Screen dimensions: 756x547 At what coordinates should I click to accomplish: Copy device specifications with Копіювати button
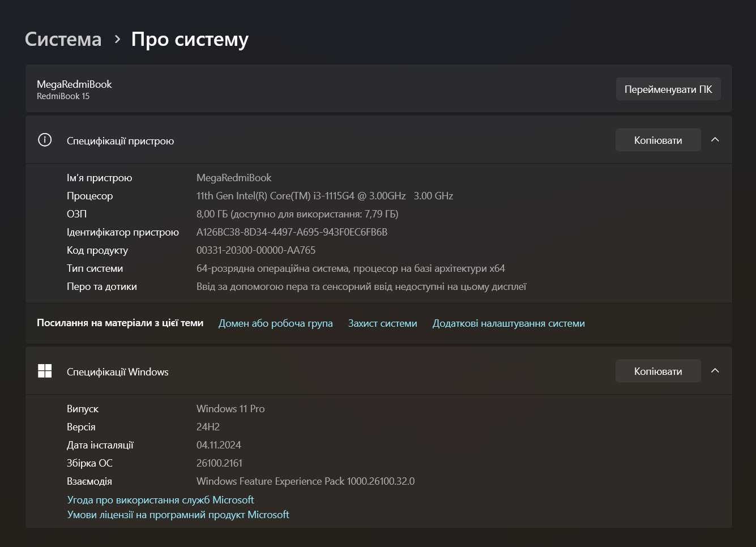tap(658, 140)
